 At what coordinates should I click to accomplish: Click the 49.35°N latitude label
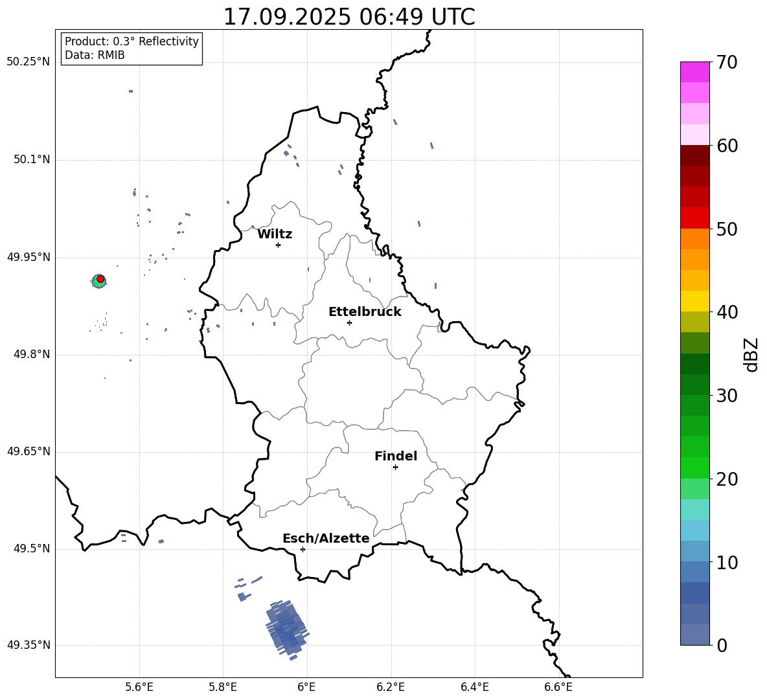tap(28, 645)
